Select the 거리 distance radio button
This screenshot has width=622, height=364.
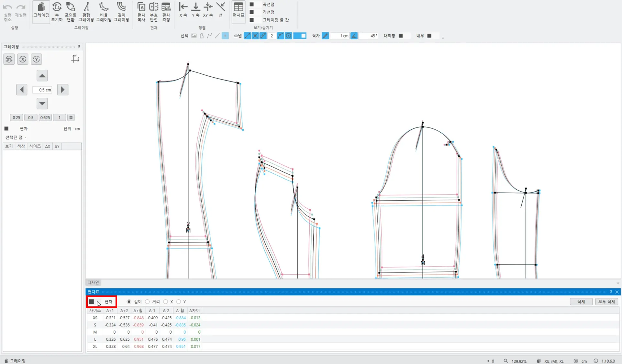point(148,302)
